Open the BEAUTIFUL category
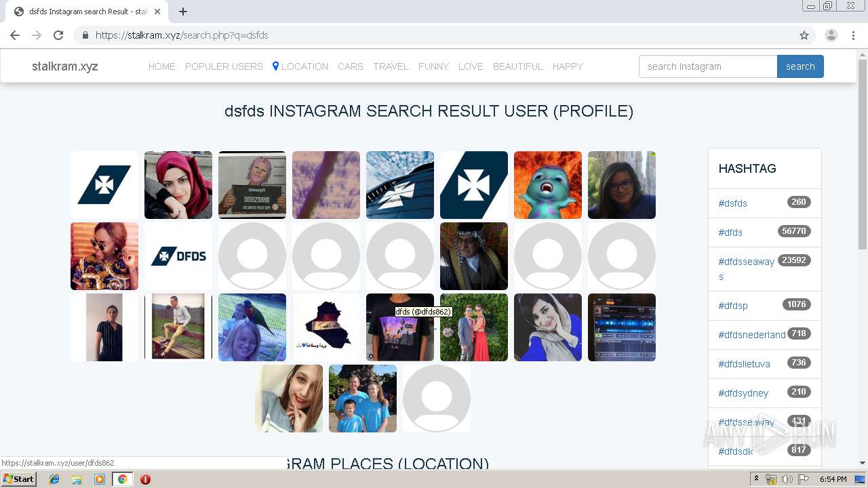The height and width of the screenshot is (488, 868). (x=518, y=66)
